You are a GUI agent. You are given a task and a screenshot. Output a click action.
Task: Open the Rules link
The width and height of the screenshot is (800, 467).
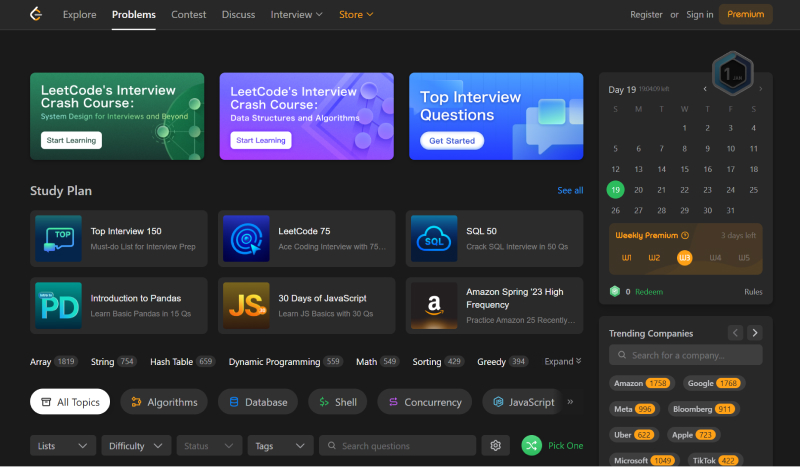point(753,291)
